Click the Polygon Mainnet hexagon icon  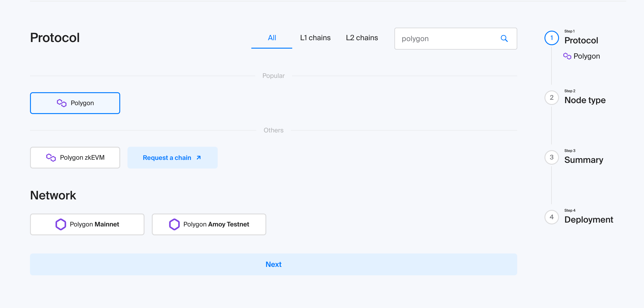click(x=61, y=224)
